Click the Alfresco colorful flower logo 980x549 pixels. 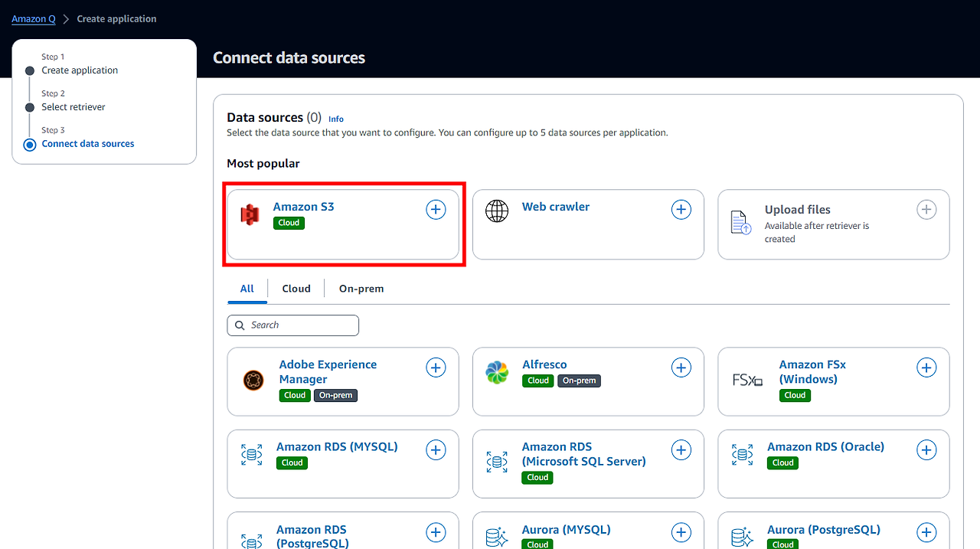497,373
